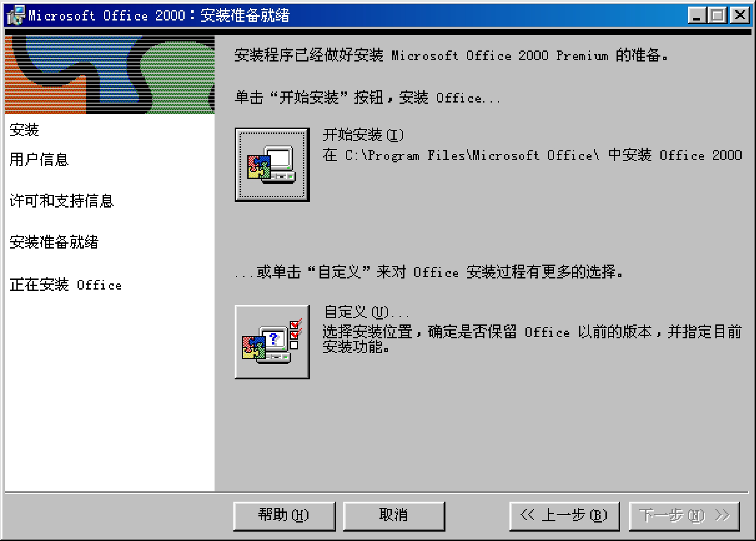Close the Office 2000 setup window
The width and height of the screenshot is (756, 541).
click(x=740, y=16)
